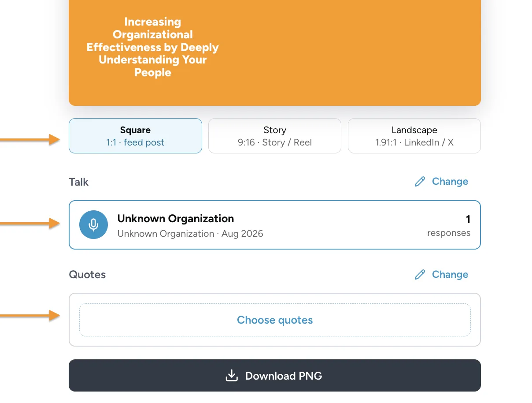Select the Landscape 1.91:1 format option
This screenshot has height=403, width=532.
click(414, 136)
